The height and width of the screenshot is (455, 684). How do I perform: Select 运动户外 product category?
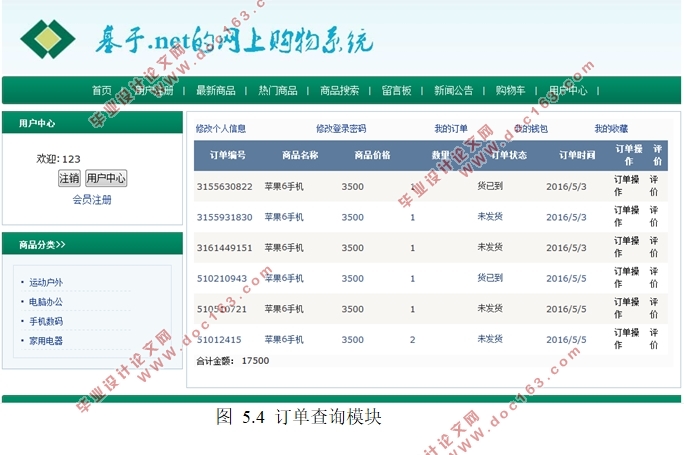[x=46, y=283]
